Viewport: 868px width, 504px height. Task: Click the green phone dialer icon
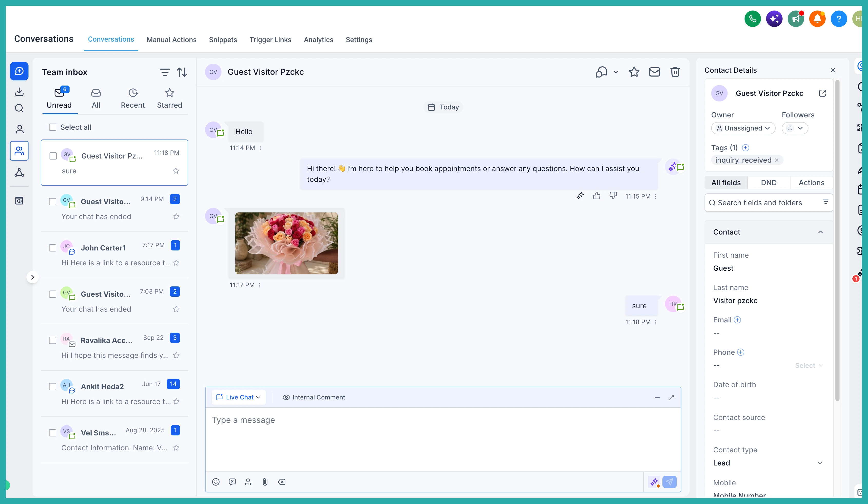tap(752, 18)
